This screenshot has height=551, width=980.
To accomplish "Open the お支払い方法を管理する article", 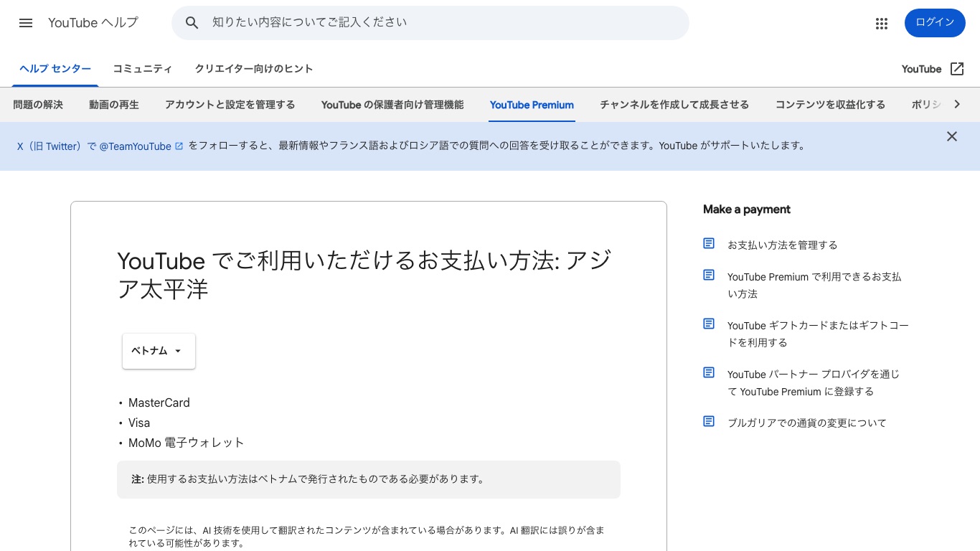I will 782,245.
